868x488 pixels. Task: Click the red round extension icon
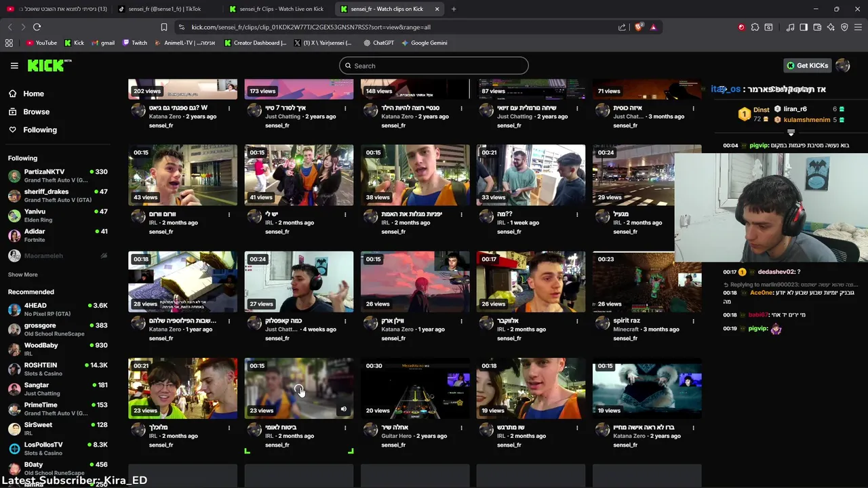(x=741, y=27)
